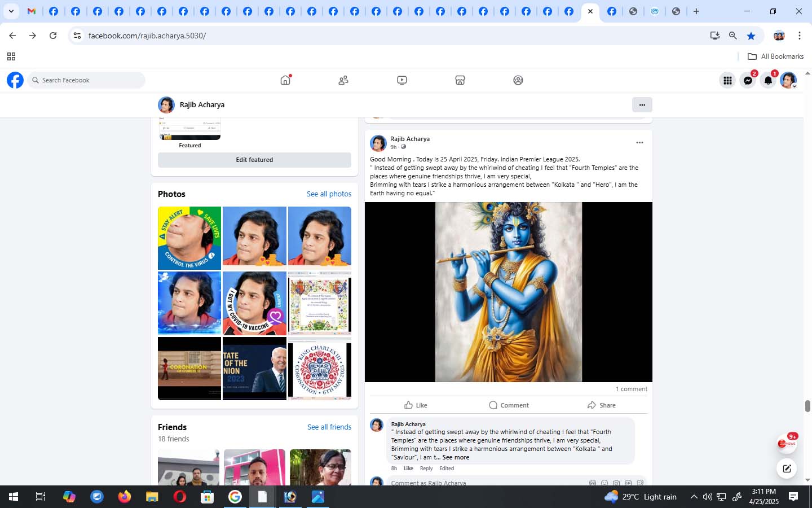Screen dimensions: 812x508
Task: Click the address bar URL
Action: 147,36
